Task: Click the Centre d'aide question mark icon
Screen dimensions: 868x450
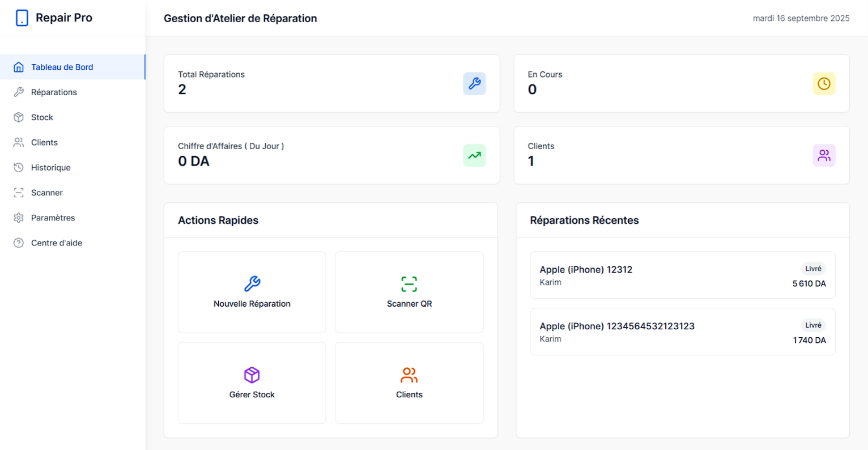Action: click(x=19, y=243)
